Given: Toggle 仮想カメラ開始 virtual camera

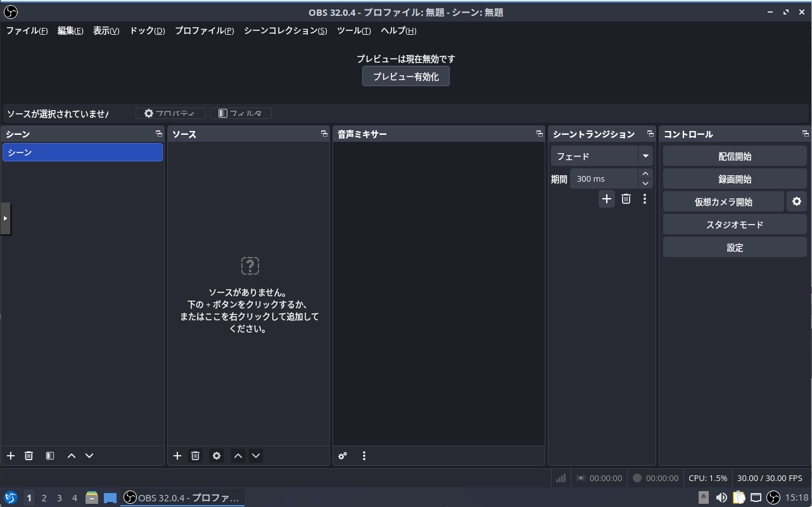Looking at the screenshot, I should coord(723,202).
